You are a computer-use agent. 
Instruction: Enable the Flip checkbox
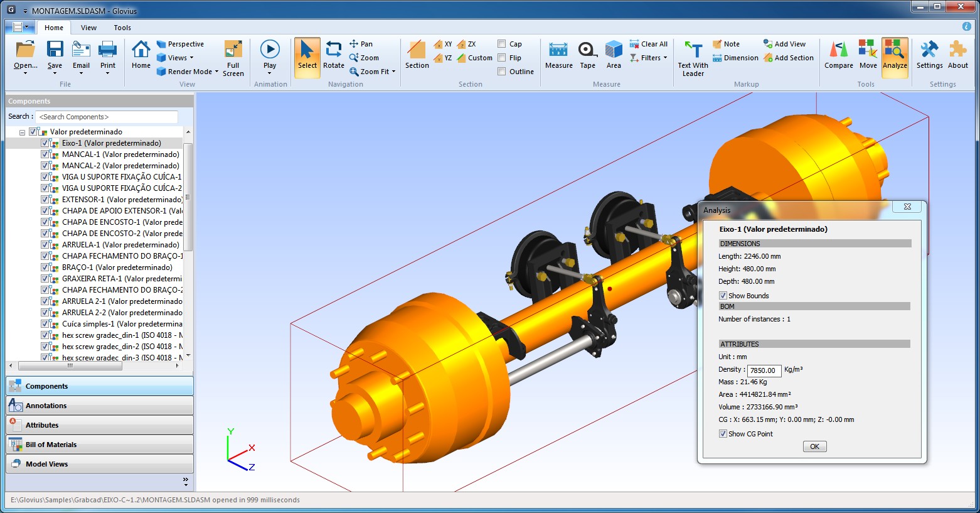click(x=502, y=58)
